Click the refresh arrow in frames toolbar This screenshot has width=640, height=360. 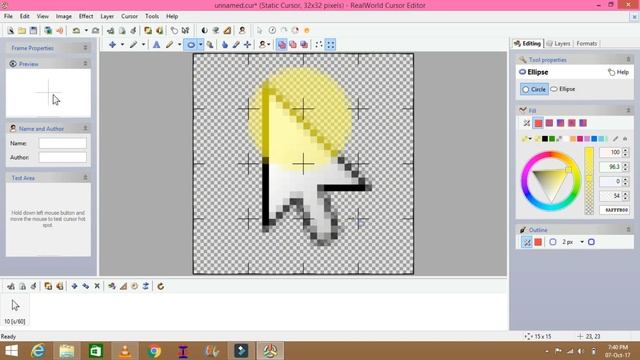click(x=161, y=286)
